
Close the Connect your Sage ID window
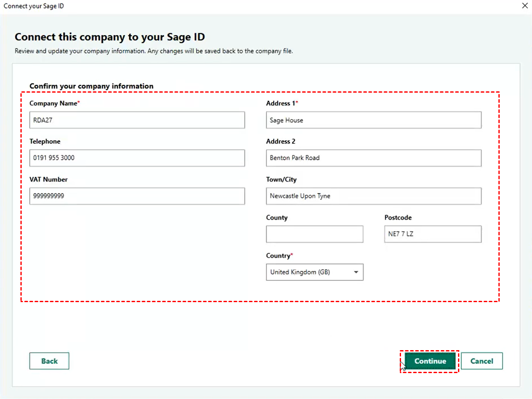524,6
